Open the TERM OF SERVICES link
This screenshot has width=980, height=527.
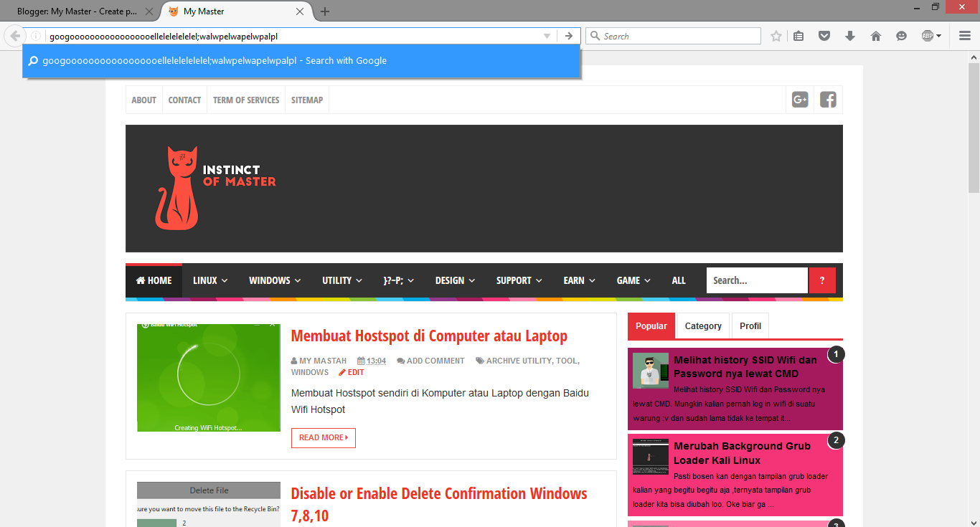pos(246,100)
